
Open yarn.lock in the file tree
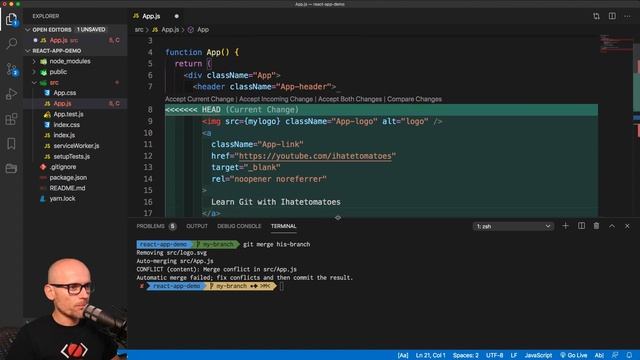click(62, 199)
